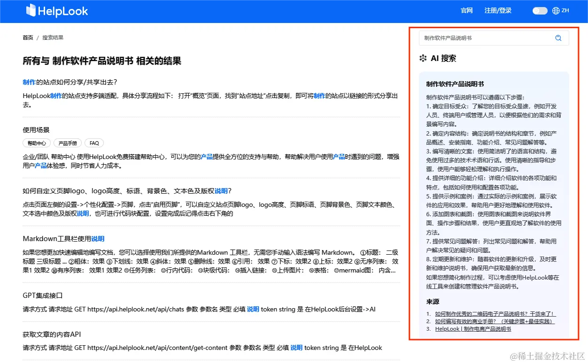The width and height of the screenshot is (588, 364).
Task: Click the snippet text starting 企业/团队 帮助中心
Action: click(211, 161)
